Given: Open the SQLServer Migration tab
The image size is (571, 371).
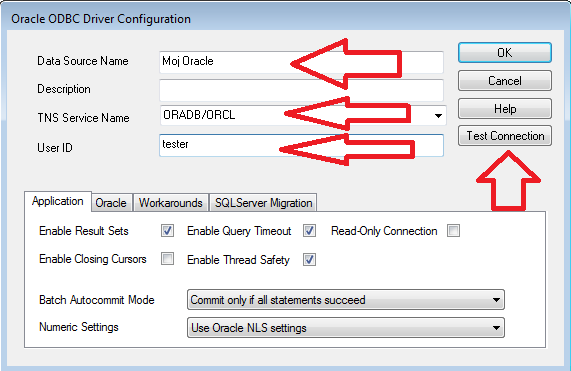Looking at the screenshot, I should pos(264,203).
